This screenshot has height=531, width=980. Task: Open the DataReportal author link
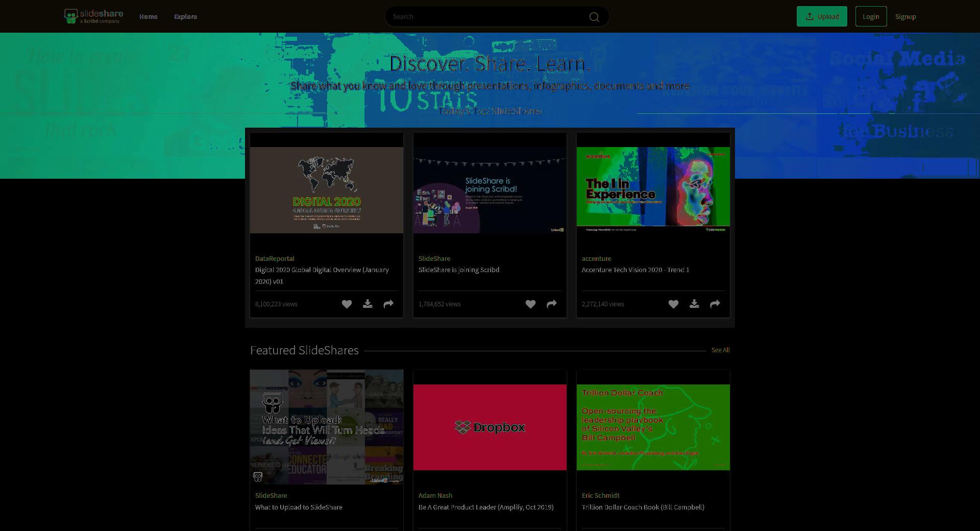[275, 259]
